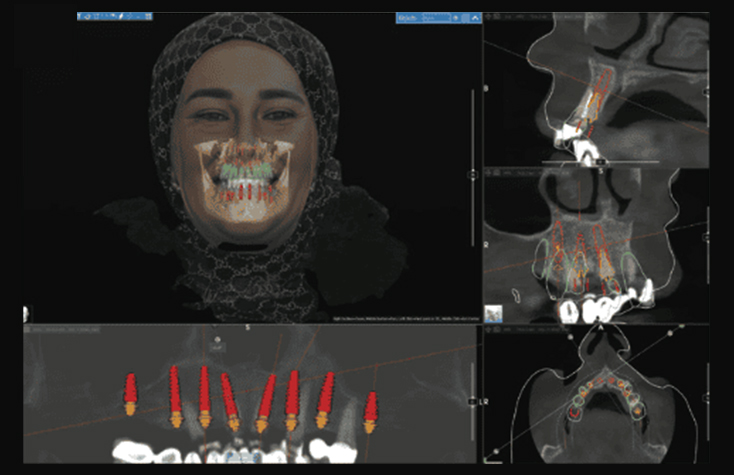This screenshot has height=475, width=734.
Task: Open the dropdown field in the 3D view blue toolbar
Action: coord(435,18)
